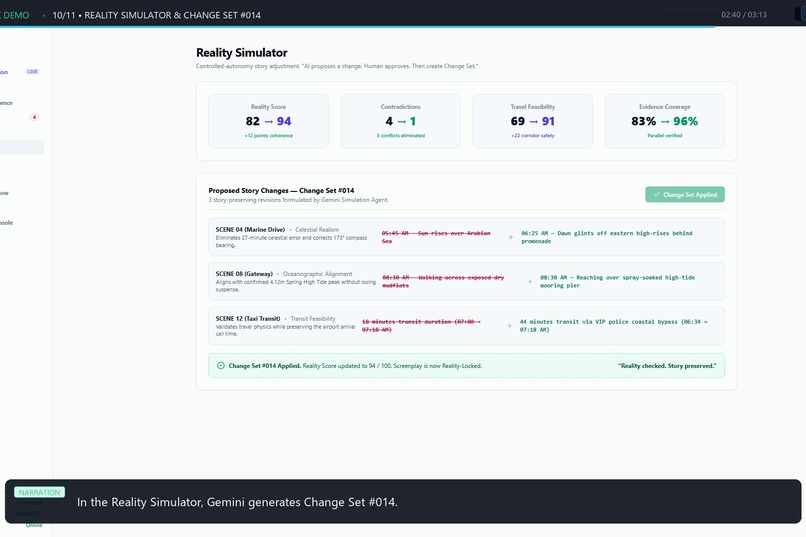The image size is (806, 537).
Task: Click the Oceanographic Alignment tag
Action: pyautogui.click(x=318, y=274)
